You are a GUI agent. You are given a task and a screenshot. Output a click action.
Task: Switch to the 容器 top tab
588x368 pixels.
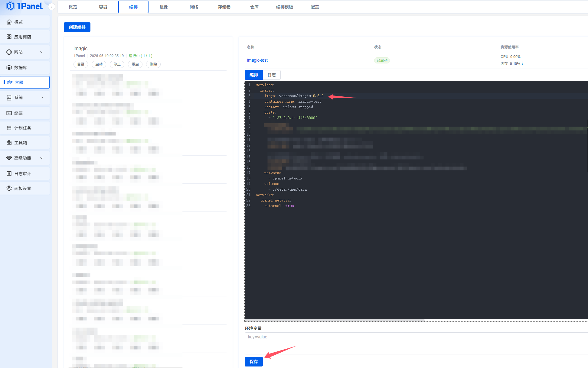point(103,7)
